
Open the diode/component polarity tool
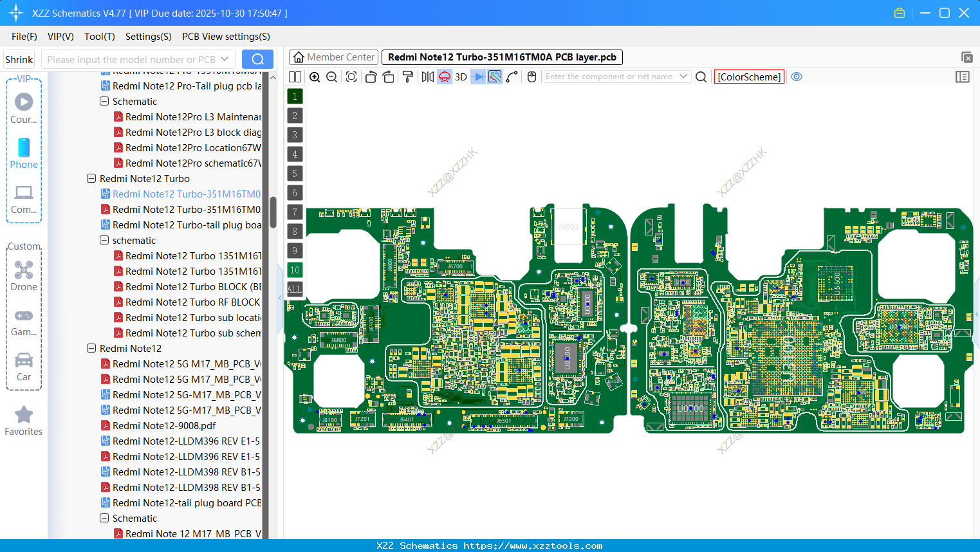coord(478,77)
